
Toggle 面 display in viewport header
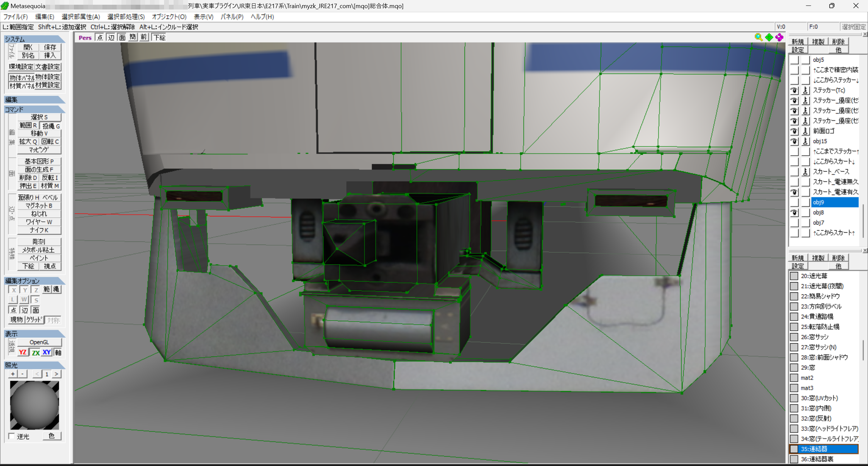pyautogui.click(x=122, y=37)
